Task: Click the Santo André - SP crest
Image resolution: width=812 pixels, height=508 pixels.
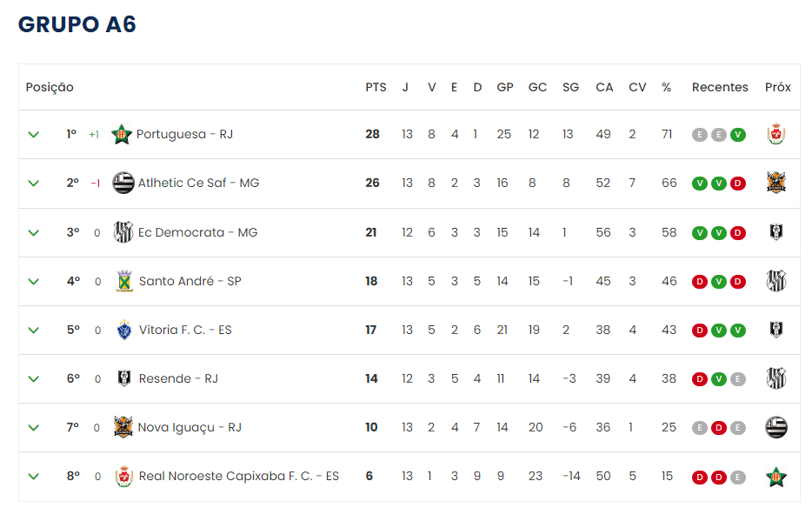Action: click(x=123, y=281)
